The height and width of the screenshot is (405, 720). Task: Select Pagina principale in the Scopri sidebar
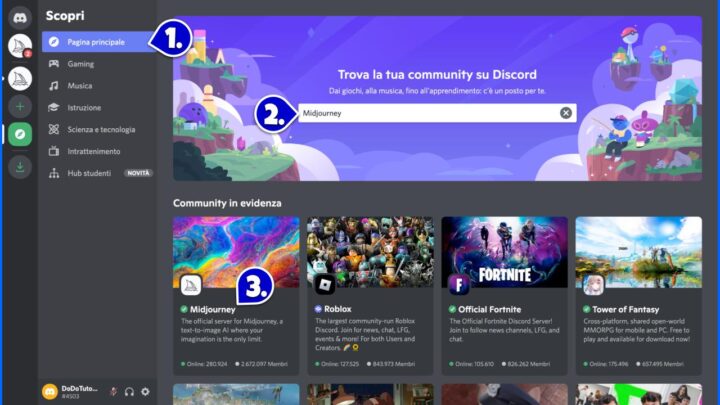coord(99,42)
